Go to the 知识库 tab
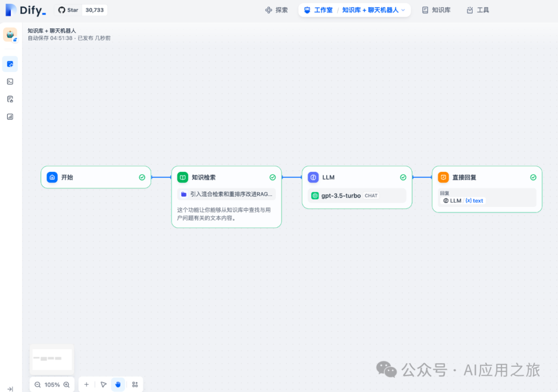This screenshot has width=558, height=392. [436, 10]
